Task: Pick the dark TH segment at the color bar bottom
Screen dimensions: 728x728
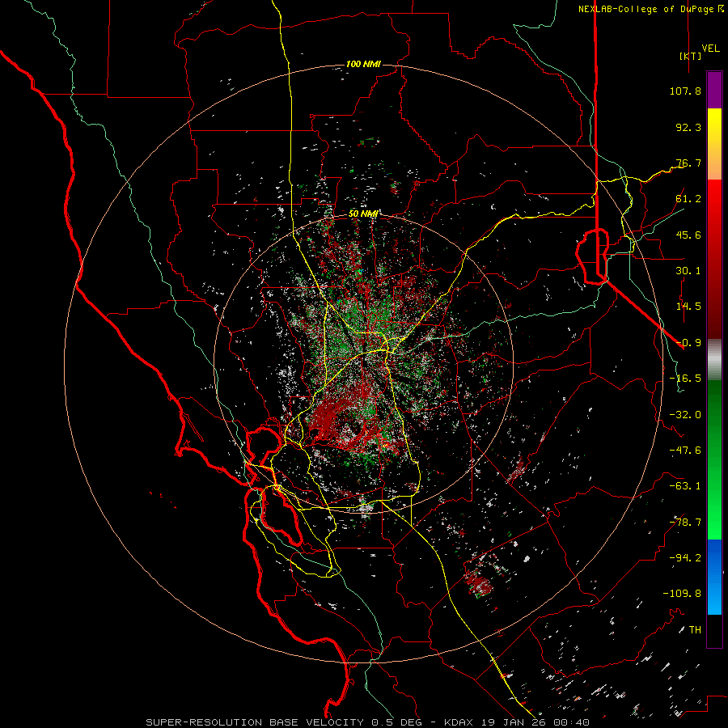Action: coord(714,631)
